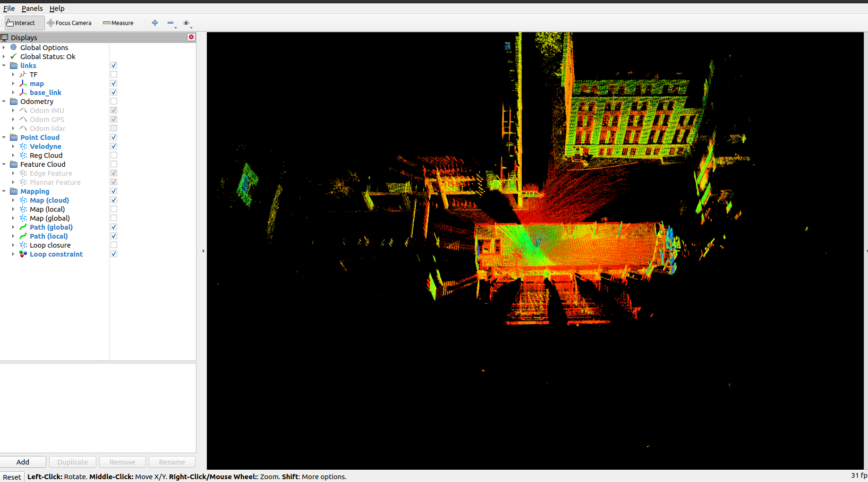Click the Loop closure point icon
The height and width of the screenshot is (482, 868).
23,245
